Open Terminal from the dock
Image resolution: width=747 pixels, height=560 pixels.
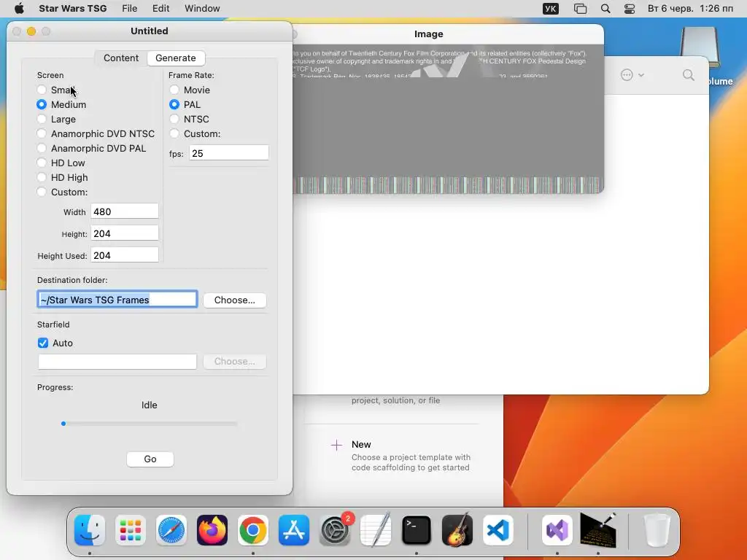pos(417,530)
